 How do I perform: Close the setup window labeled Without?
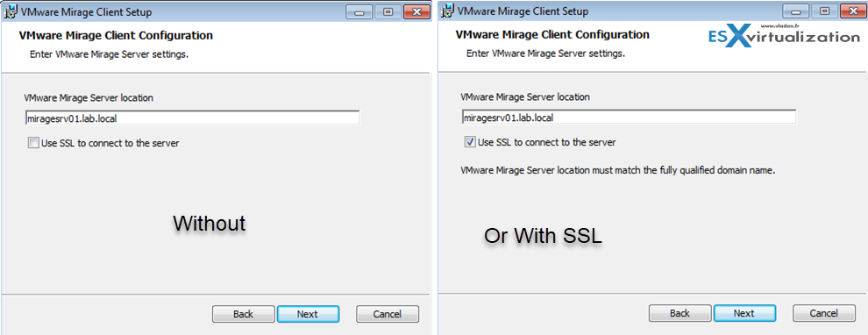(416, 11)
